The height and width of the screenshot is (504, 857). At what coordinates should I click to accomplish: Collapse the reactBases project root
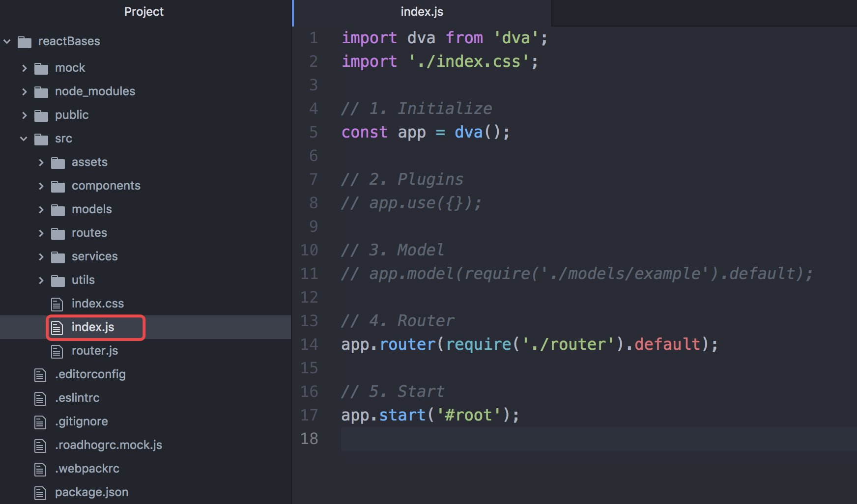(x=7, y=41)
